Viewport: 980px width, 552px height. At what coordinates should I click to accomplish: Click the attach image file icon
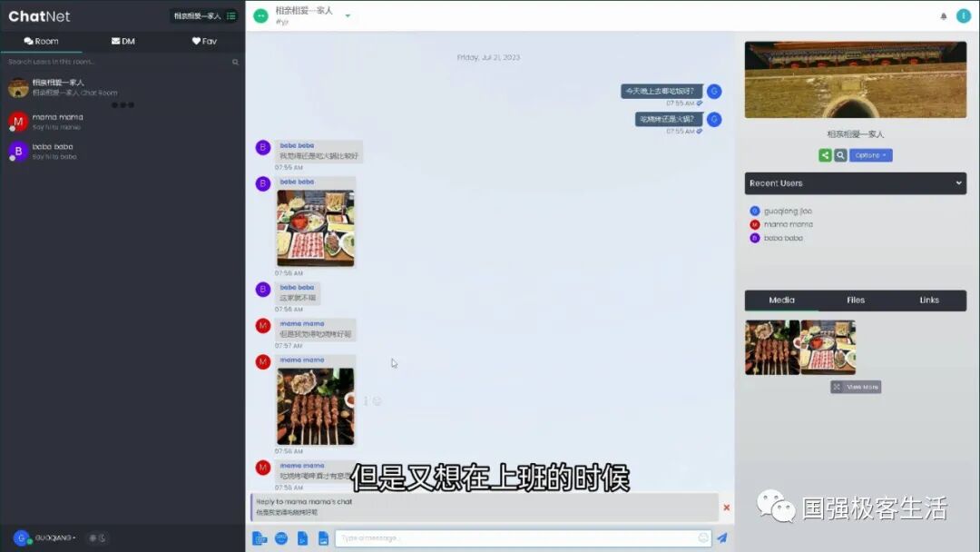pyautogui.click(x=323, y=538)
